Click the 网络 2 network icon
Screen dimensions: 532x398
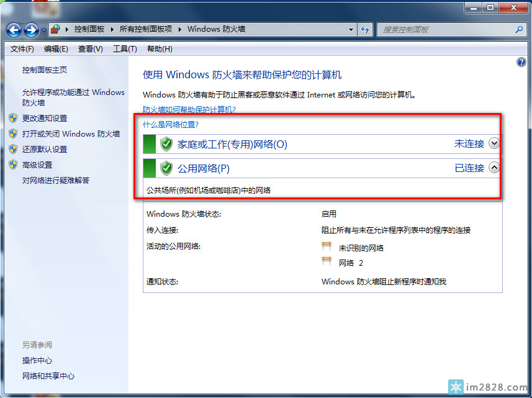pyautogui.click(x=327, y=261)
